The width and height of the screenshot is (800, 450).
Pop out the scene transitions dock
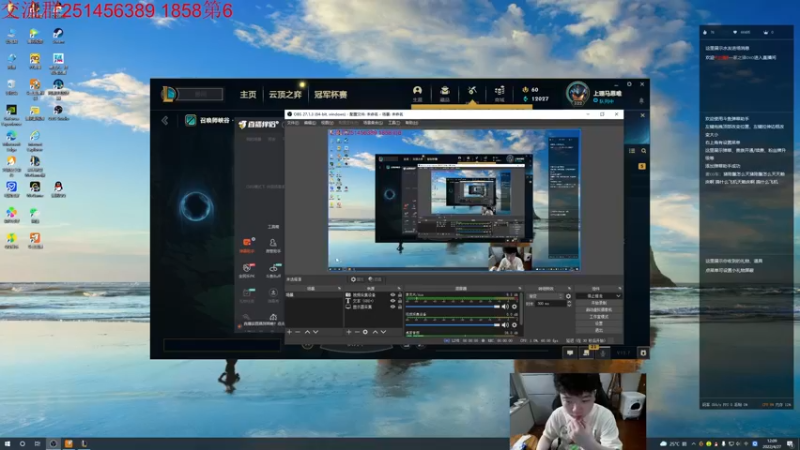[569, 289]
